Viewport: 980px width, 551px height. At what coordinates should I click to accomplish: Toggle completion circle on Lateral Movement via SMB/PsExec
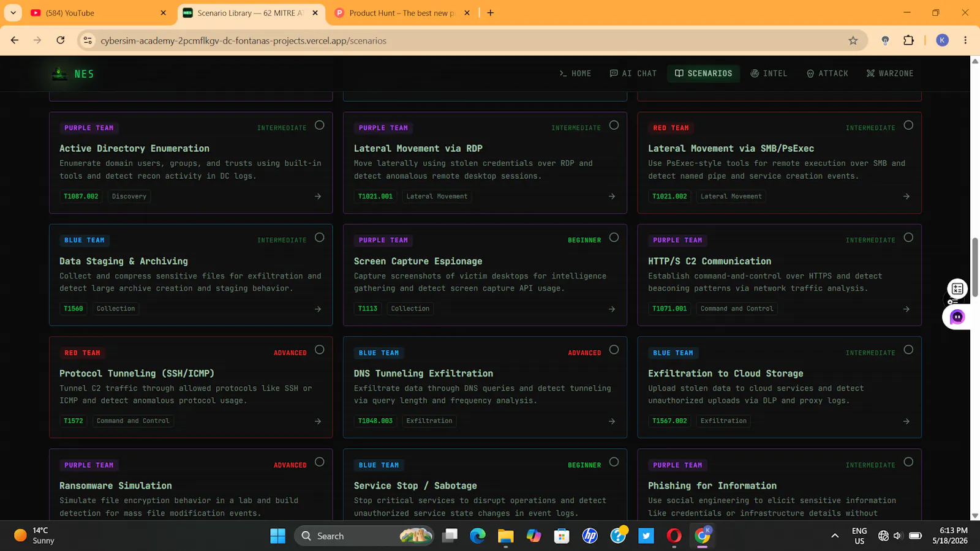[908, 125]
